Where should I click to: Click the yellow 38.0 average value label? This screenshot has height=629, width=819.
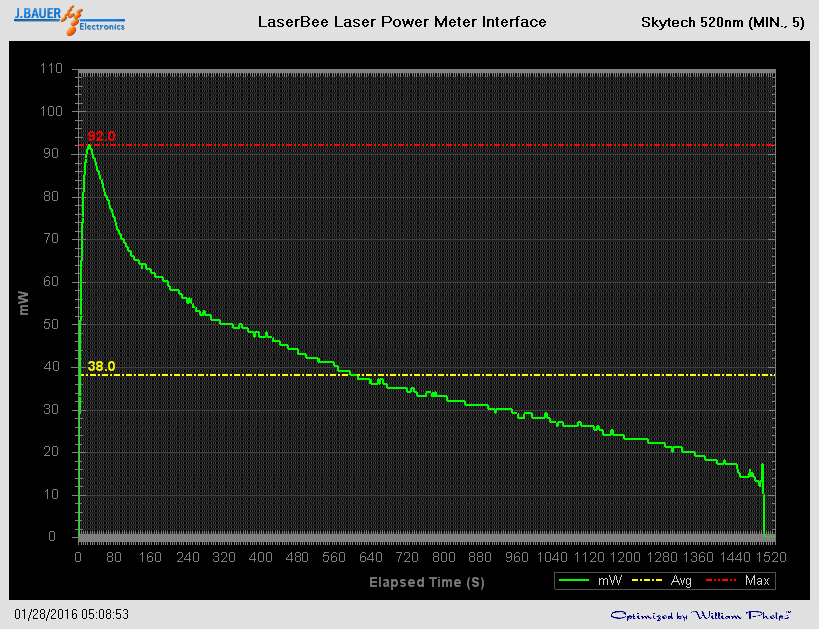(x=101, y=366)
